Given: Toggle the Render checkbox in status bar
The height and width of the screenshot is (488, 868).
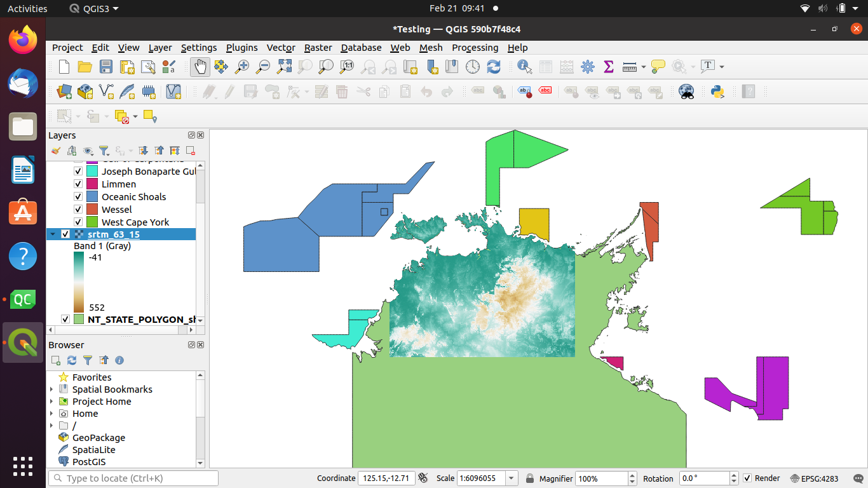Looking at the screenshot, I should tap(747, 478).
